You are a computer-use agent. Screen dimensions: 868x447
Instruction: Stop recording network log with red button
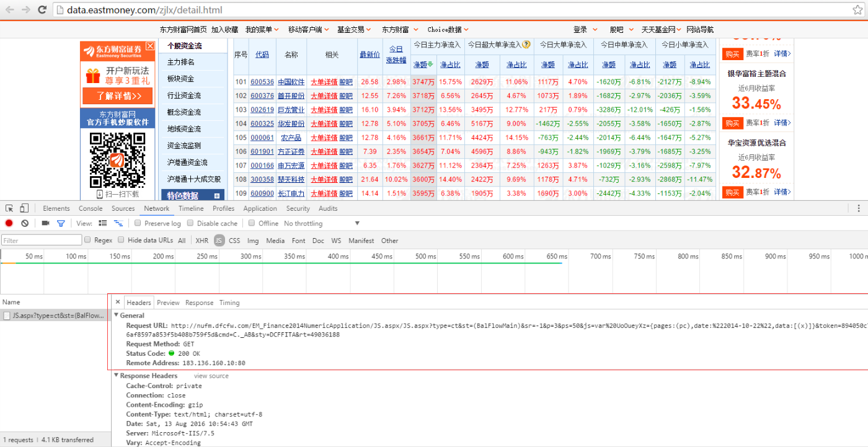(x=9, y=223)
